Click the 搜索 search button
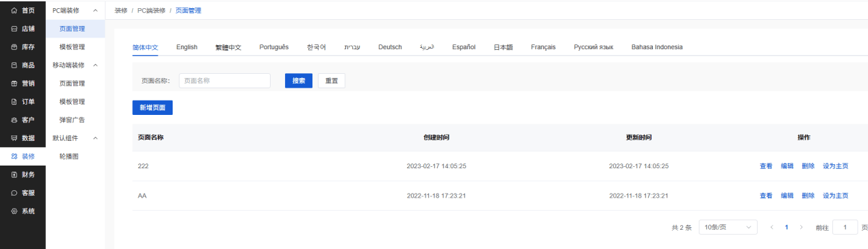 pos(299,81)
